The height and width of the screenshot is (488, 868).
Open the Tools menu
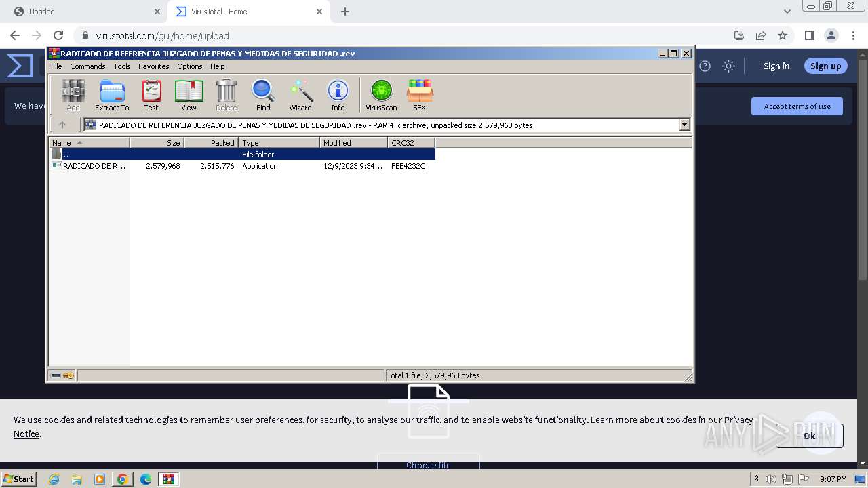122,66
